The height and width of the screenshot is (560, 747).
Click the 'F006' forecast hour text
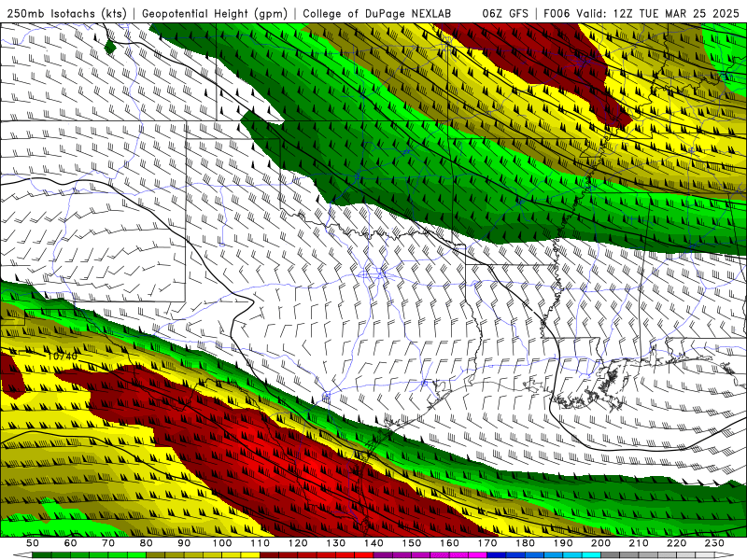pyautogui.click(x=557, y=14)
